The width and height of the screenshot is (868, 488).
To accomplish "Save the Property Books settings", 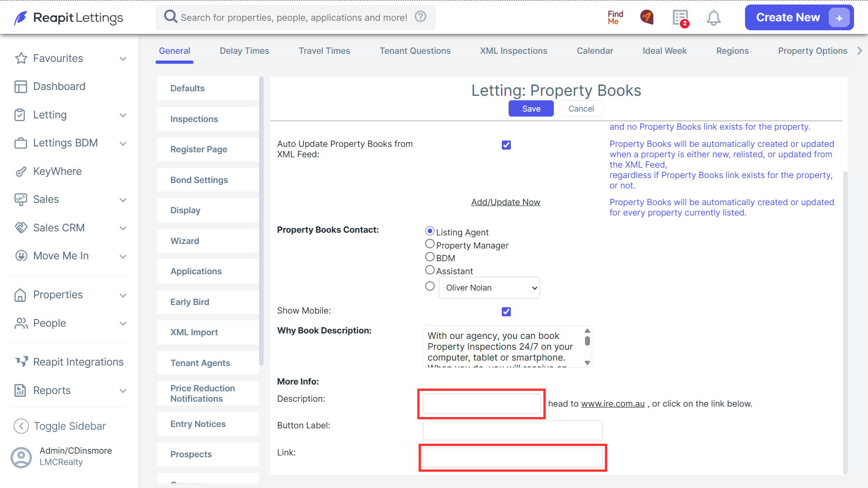I will coord(531,109).
